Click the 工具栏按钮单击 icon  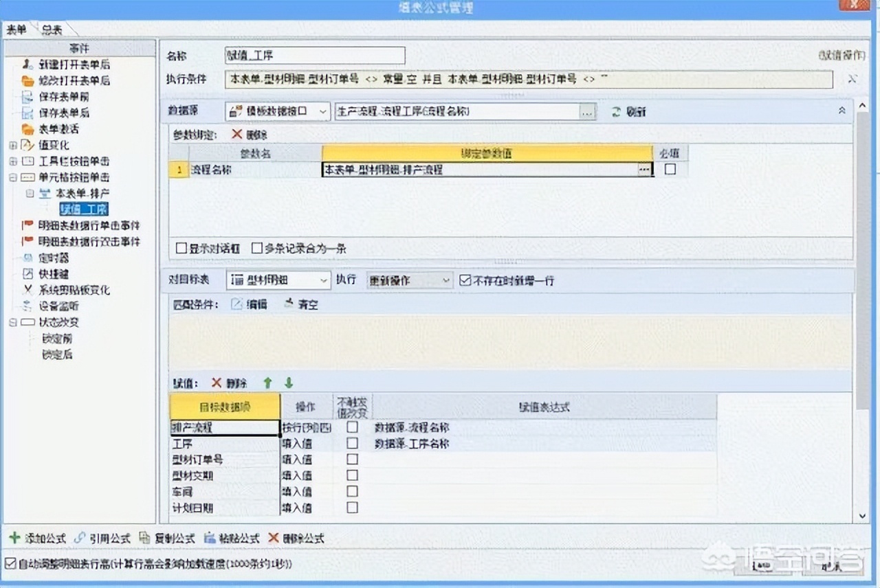[x=27, y=161]
